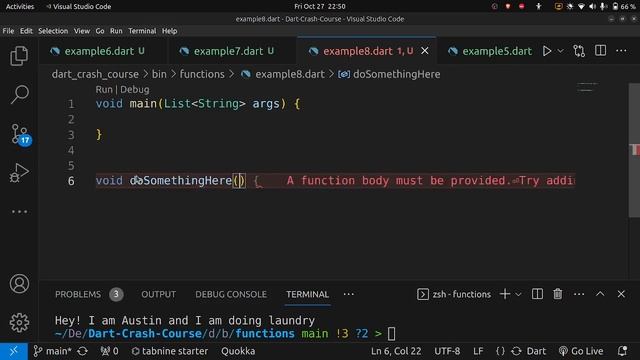
Task: Click the Run code lens above main
Action: tap(104, 89)
